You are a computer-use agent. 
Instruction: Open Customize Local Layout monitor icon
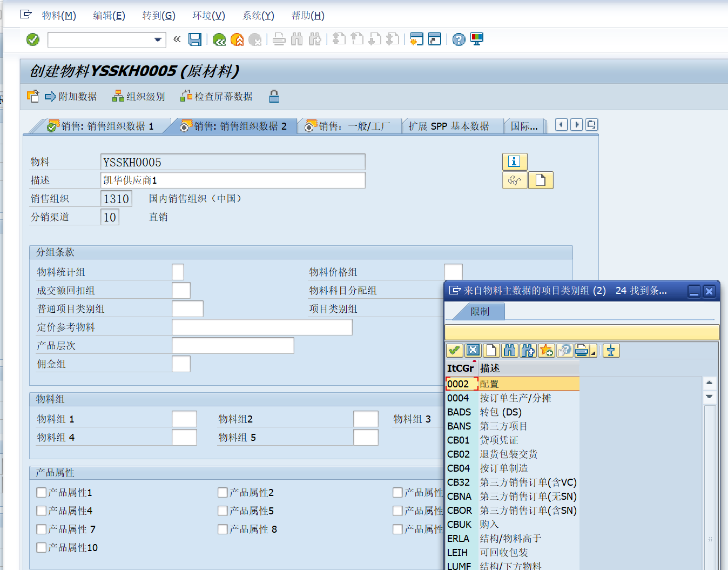(x=476, y=39)
